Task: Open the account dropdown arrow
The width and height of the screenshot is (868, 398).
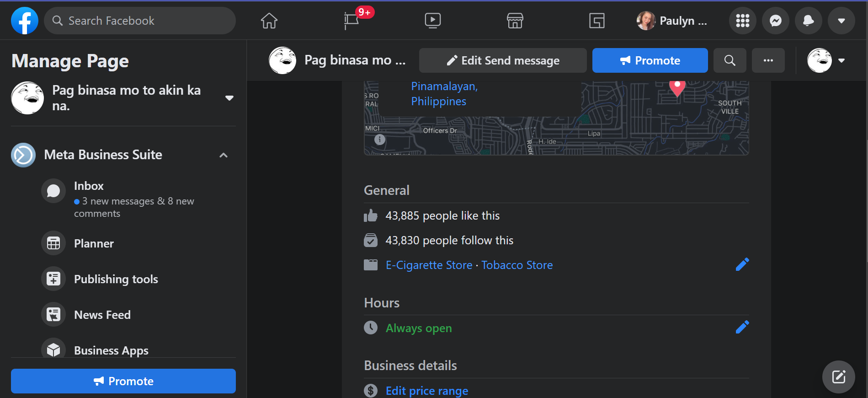Action: pyautogui.click(x=841, y=21)
